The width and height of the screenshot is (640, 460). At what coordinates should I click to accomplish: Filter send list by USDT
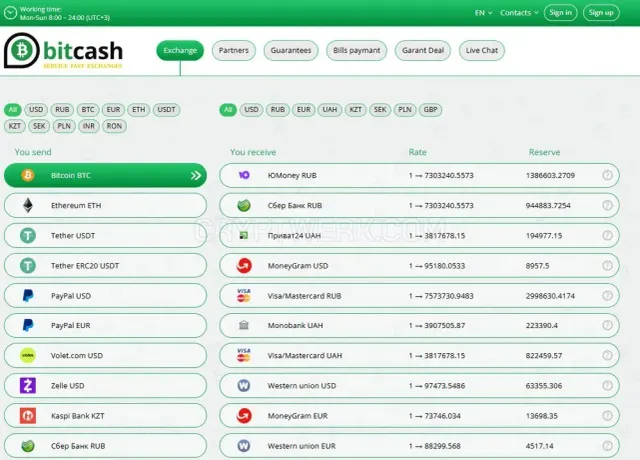167,109
